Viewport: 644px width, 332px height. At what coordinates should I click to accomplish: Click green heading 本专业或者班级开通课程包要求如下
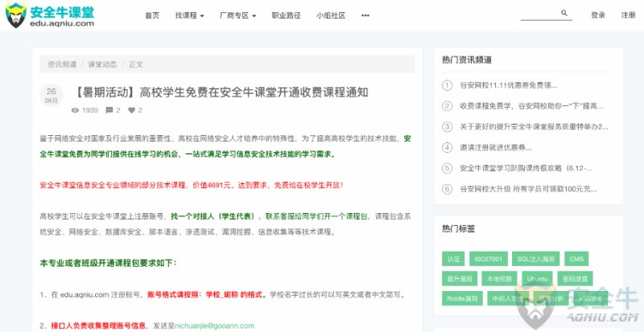click(109, 263)
